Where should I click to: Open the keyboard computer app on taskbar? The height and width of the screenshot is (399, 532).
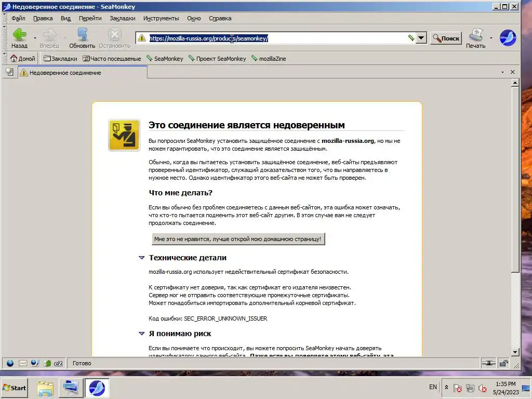(x=71, y=388)
